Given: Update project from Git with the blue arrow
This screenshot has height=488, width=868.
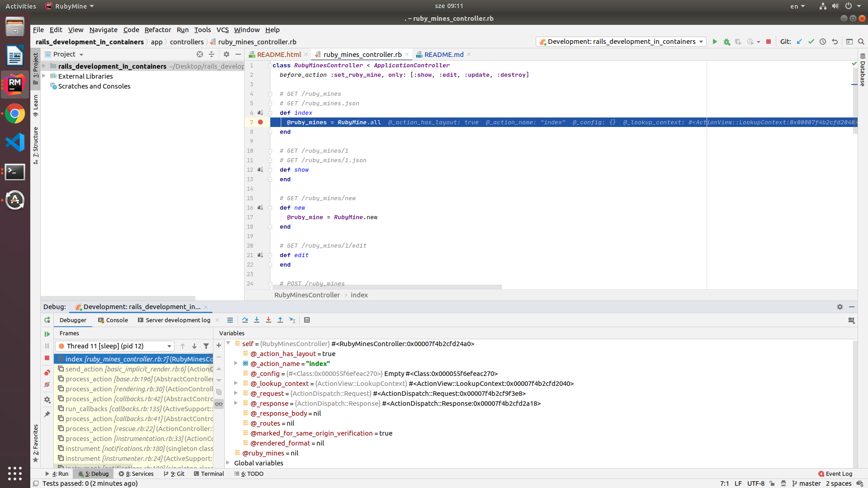Looking at the screenshot, I should (x=799, y=42).
